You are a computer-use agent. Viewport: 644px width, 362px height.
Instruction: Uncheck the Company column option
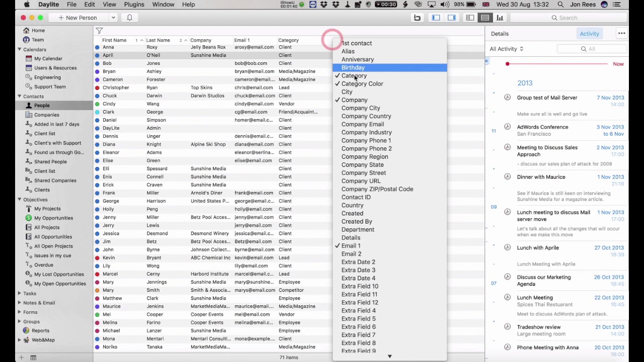coord(389,100)
